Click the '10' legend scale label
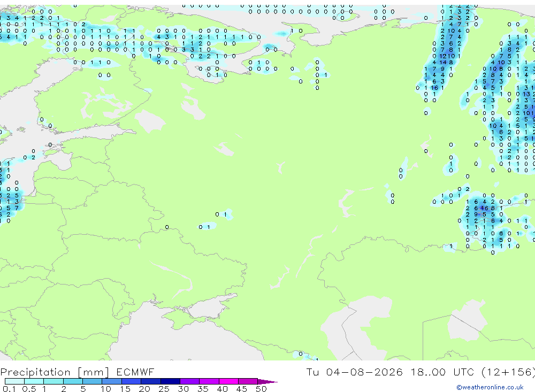Screen dimensions: 535x392 pyautogui.click(x=106, y=389)
